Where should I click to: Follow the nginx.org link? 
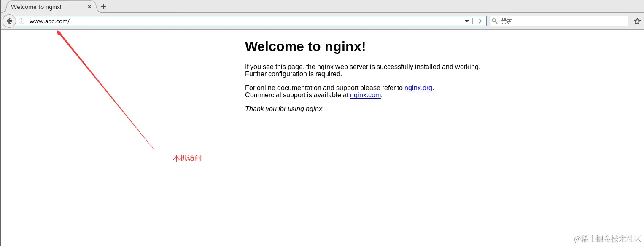pyautogui.click(x=418, y=88)
